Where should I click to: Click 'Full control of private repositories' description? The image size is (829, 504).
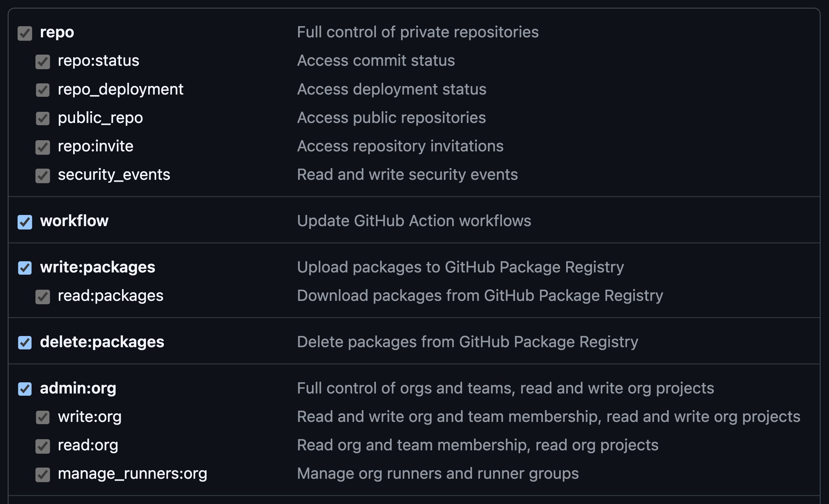coord(418,33)
